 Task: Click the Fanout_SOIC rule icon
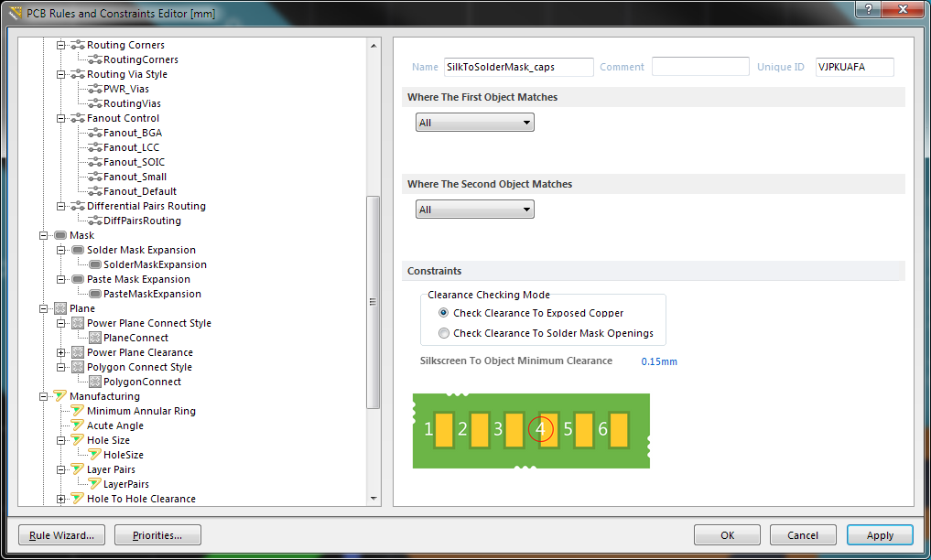pyautogui.click(x=94, y=162)
